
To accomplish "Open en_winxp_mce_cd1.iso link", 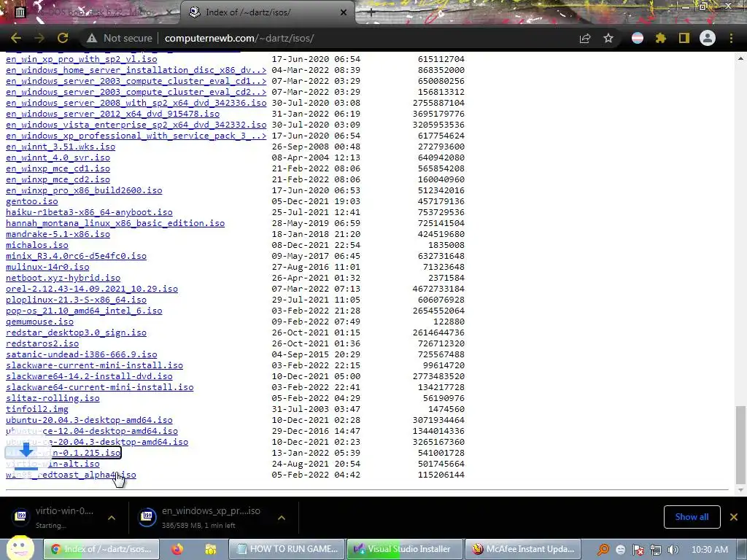I will coord(58,168).
